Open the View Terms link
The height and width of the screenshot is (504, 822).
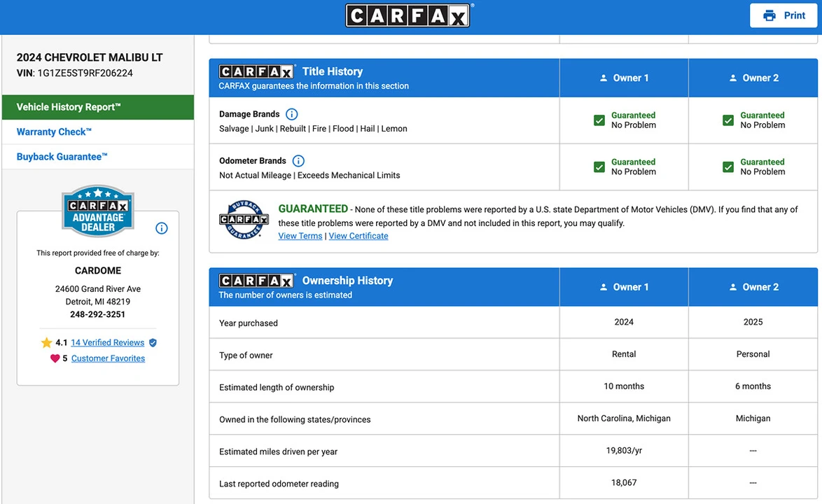click(x=300, y=236)
